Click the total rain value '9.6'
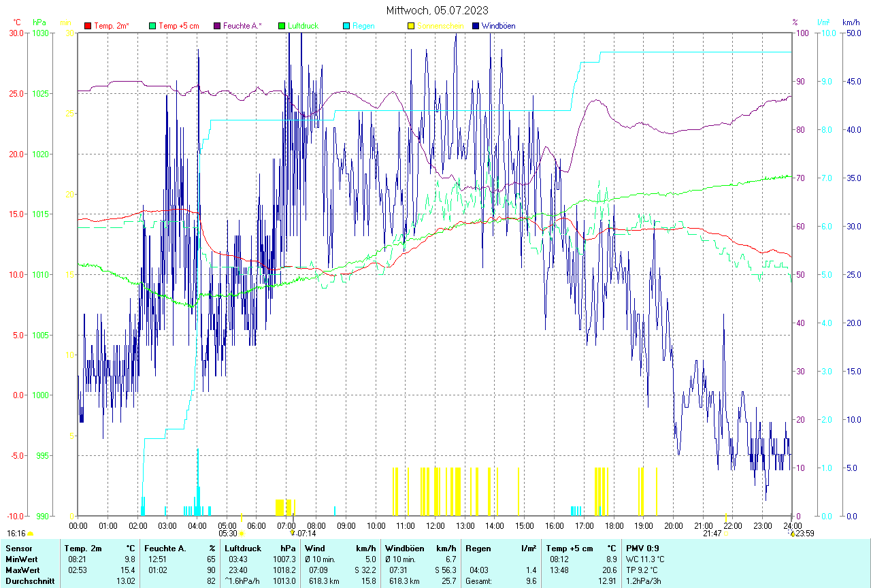The height and width of the screenshot is (588, 871). pyautogui.click(x=531, y=581)
